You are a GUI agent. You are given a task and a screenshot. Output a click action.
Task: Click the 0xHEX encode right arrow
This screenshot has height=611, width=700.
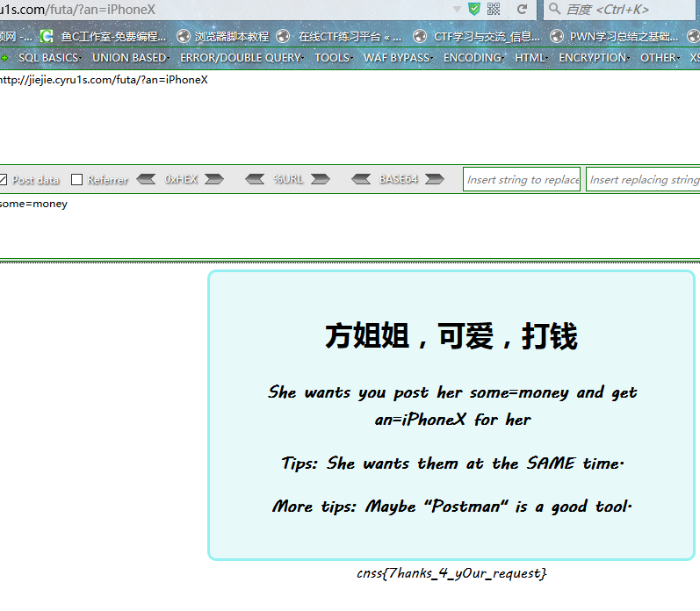(213, 179)
